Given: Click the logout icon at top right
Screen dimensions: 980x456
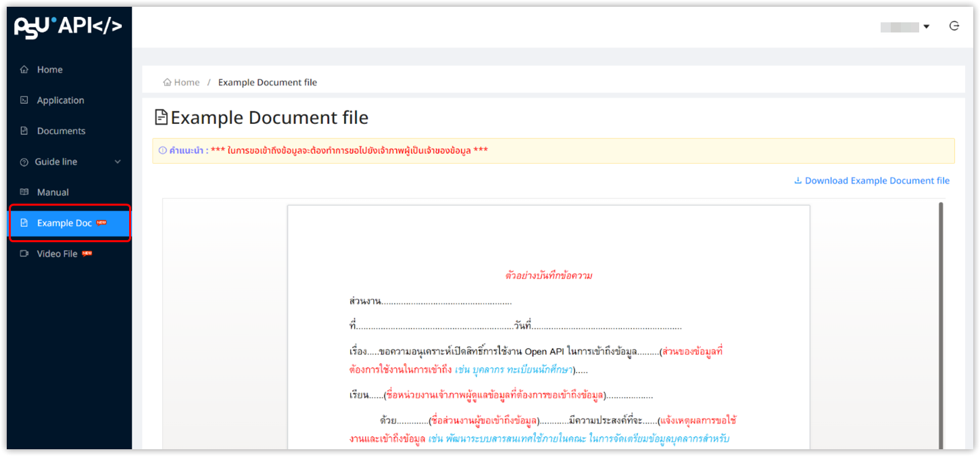Looking at the screenshot, I should tap(954, 26).
